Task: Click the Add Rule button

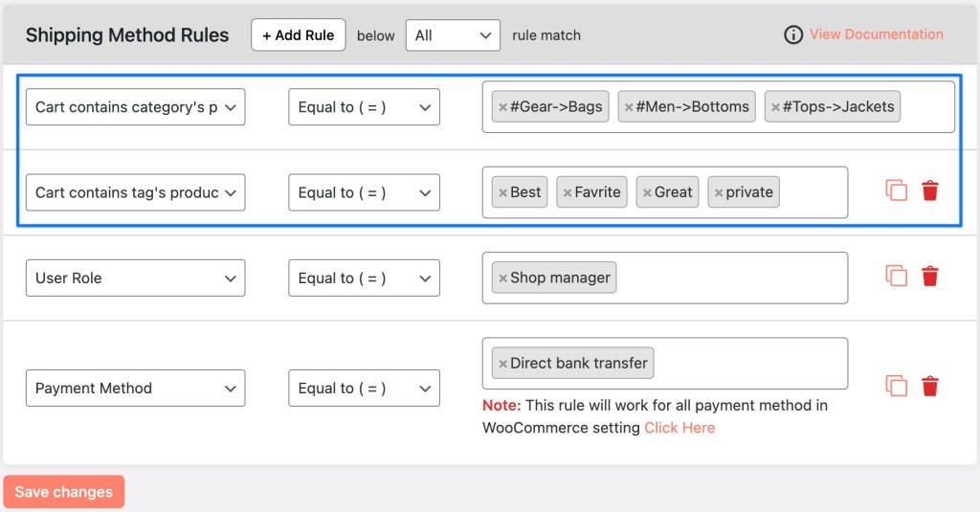Action: click(298, 35)
